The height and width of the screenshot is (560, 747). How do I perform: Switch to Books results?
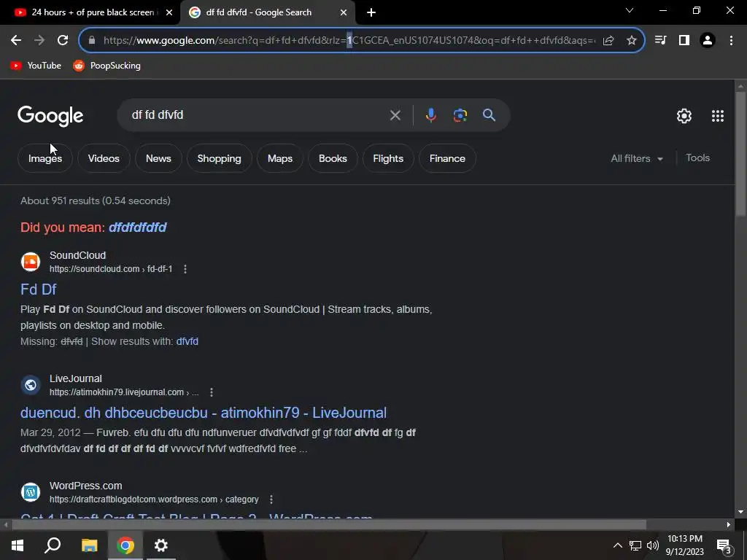[333, 158]
